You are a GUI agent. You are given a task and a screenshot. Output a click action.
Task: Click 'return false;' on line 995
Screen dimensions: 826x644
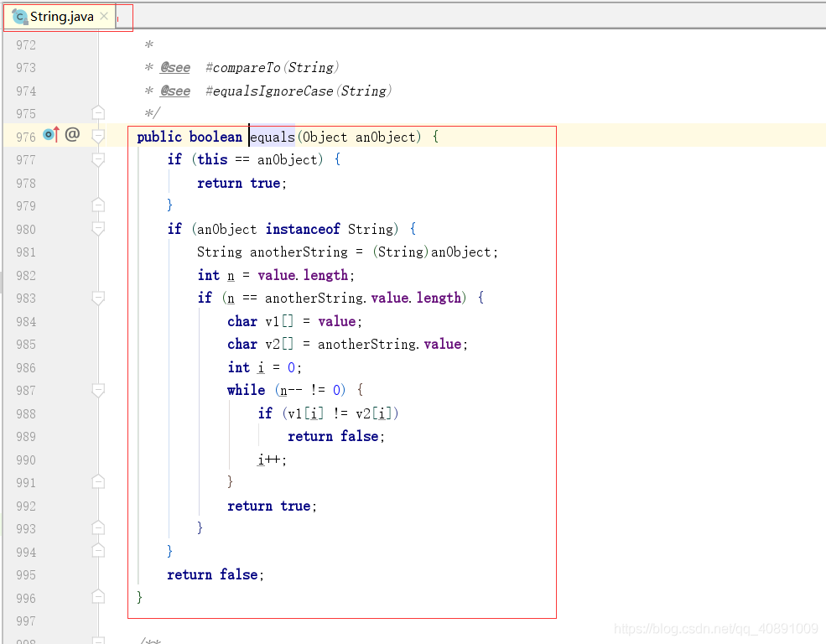(216, 574)
